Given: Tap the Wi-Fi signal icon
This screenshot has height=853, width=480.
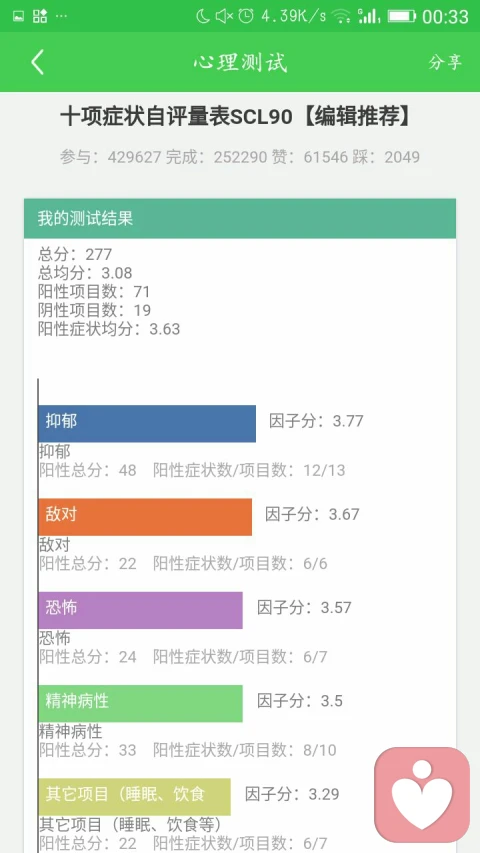Looking at the screenshot, I should click(x=341, y=16).
